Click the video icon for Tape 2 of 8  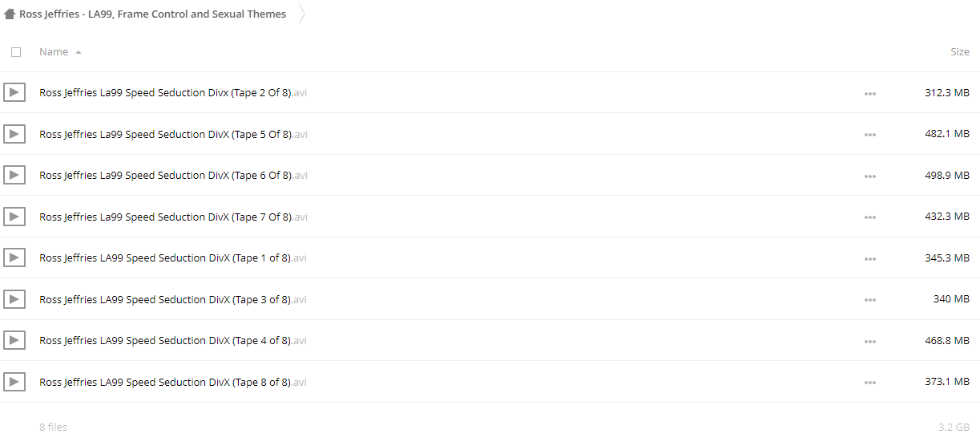14,92
